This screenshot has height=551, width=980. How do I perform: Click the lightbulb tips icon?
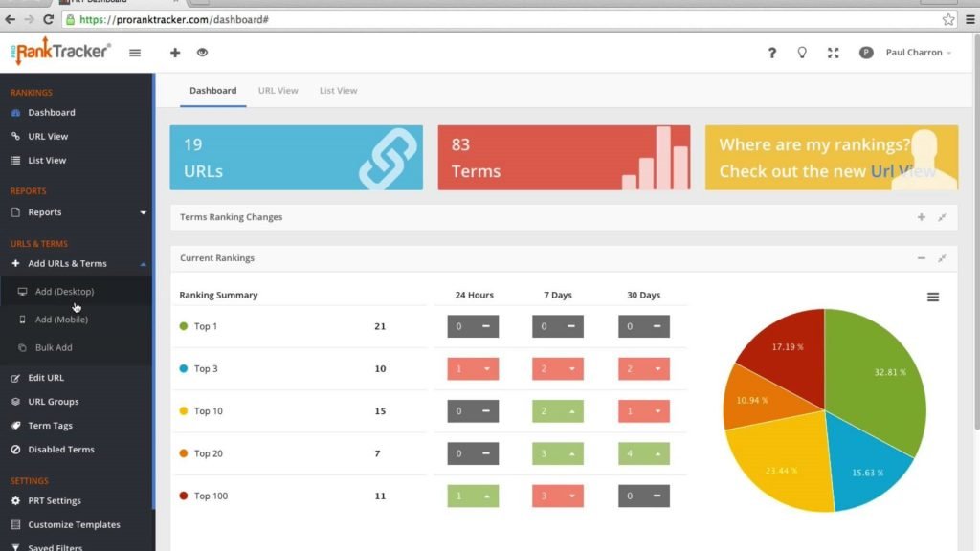click(802, 54)
